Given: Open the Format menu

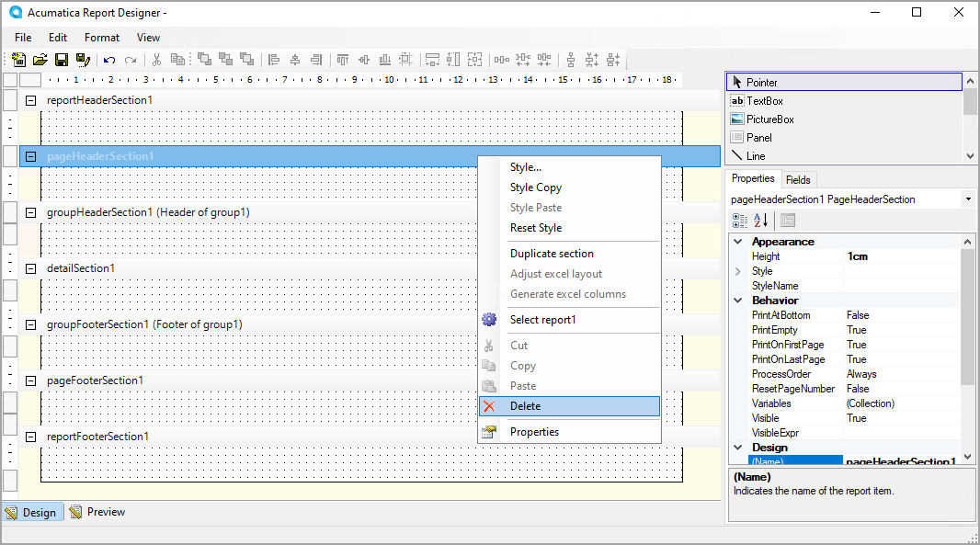Looking at the screenshot, I should (101, 38).
